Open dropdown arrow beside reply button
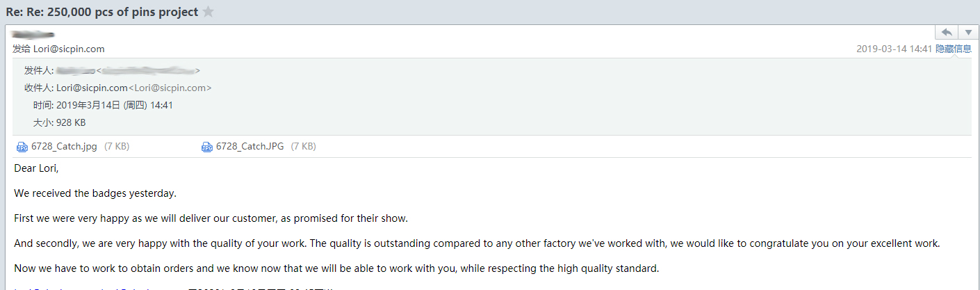Image resolution: width=980 pixels, height=290 pixels. click(968, 33)
